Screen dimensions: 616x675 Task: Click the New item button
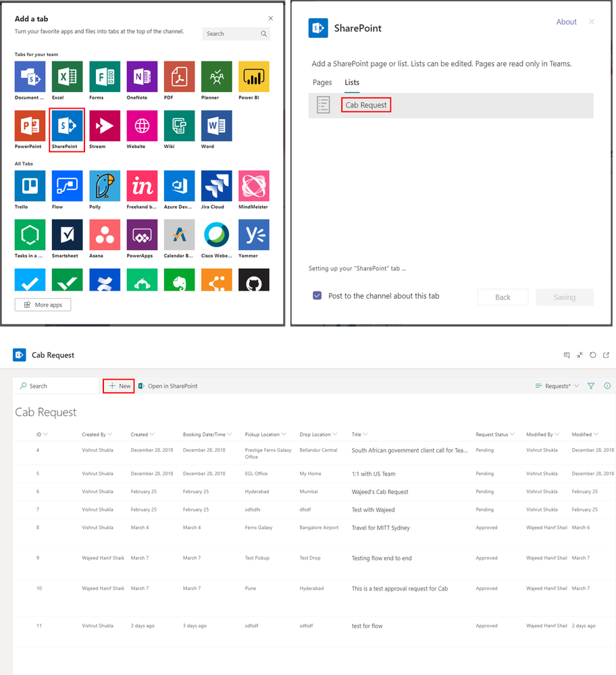pyautogui.click(x=119, y=386)
